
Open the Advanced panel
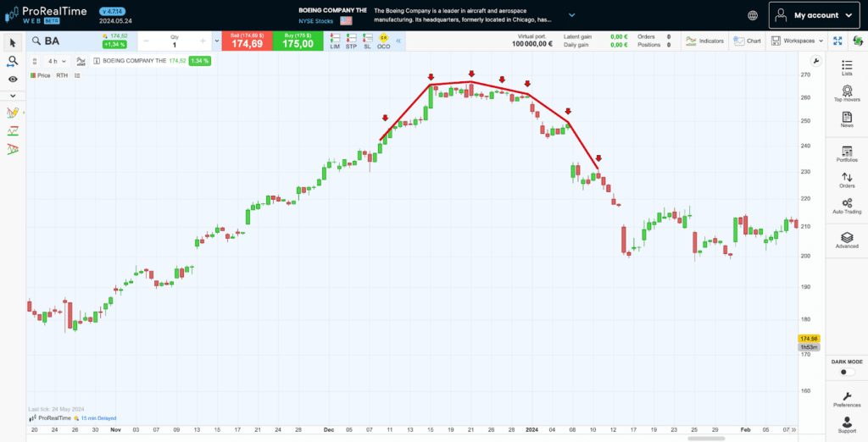pos(847,240)
